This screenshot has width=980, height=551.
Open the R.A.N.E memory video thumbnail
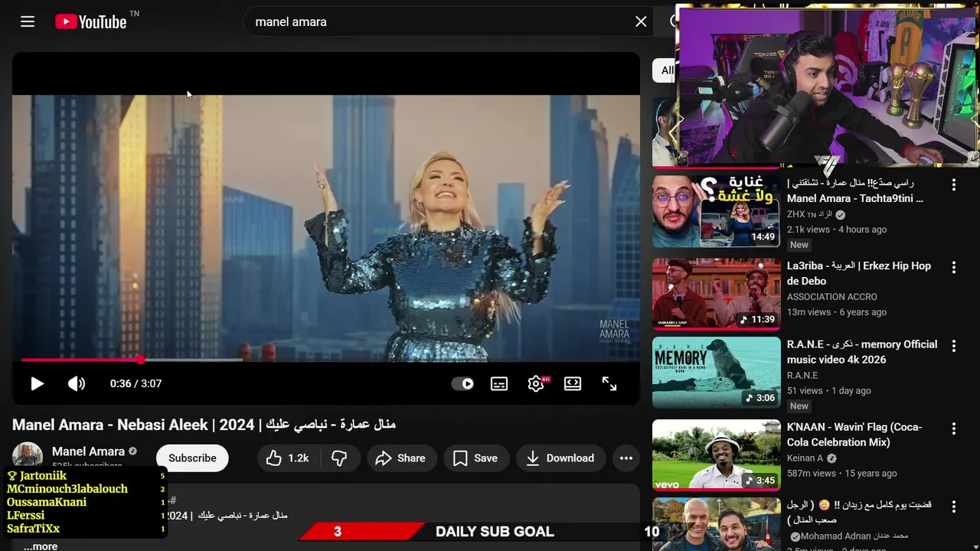coord(716,372)
